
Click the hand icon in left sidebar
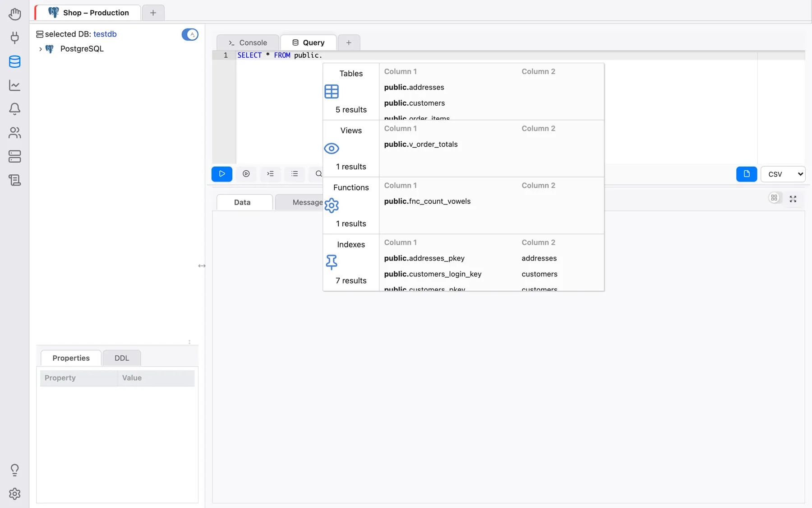click(x=14, y=14)
